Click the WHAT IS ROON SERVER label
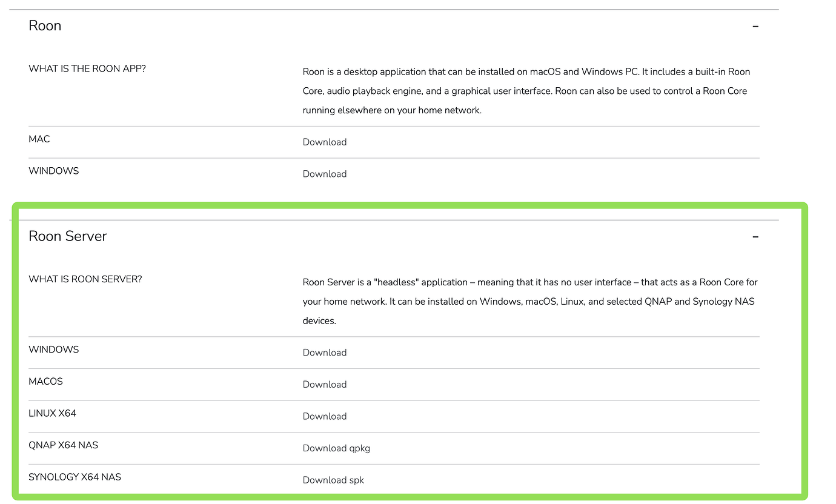 point(85,279)
